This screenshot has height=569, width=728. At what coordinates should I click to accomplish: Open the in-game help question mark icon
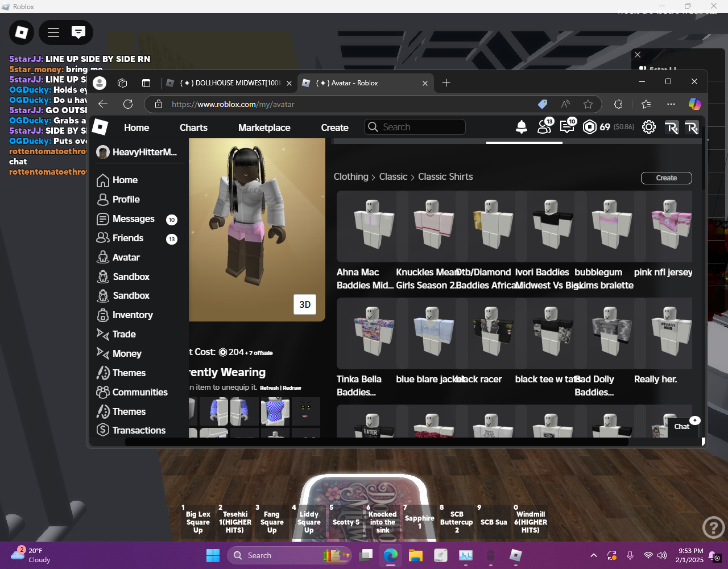tap(714, 527)
